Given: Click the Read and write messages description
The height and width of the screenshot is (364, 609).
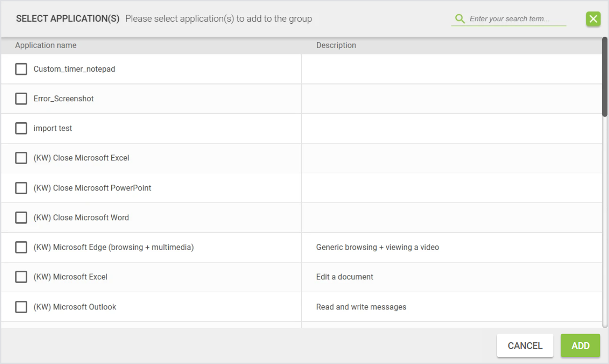Looking at the screenshot, I should [361, 307].
